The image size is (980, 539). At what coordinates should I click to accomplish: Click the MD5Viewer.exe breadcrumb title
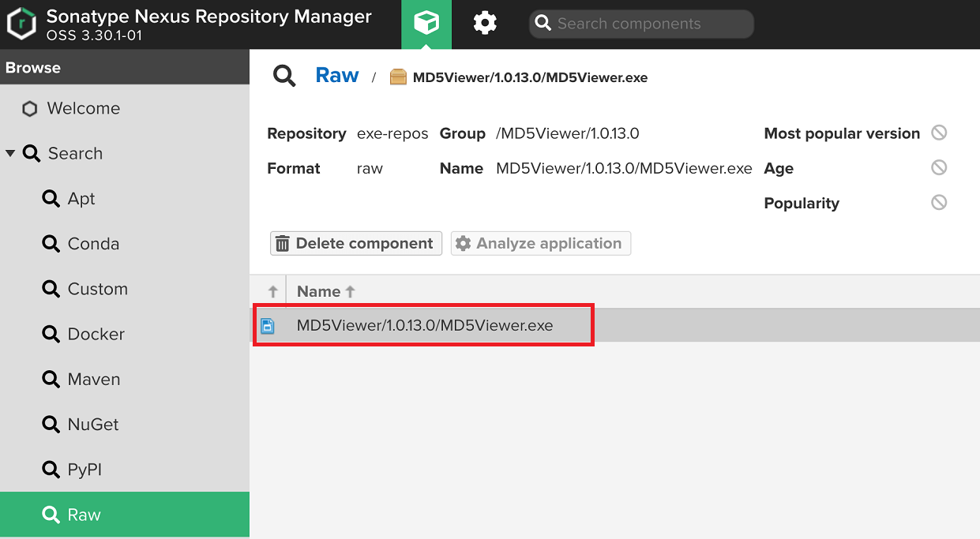click(530, 77)
